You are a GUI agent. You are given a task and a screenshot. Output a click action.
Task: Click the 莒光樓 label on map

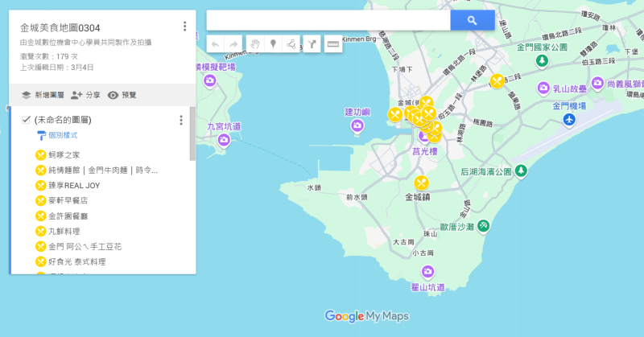425,151
